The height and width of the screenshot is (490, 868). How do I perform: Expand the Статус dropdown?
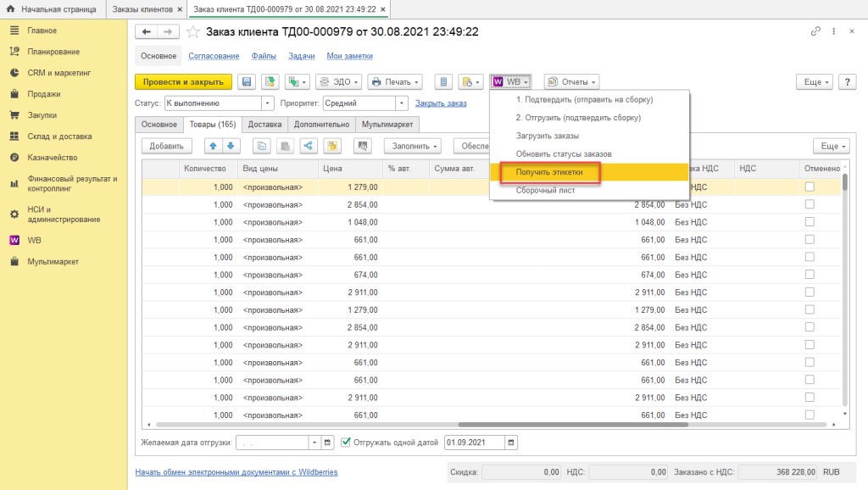tap(268, 103)
